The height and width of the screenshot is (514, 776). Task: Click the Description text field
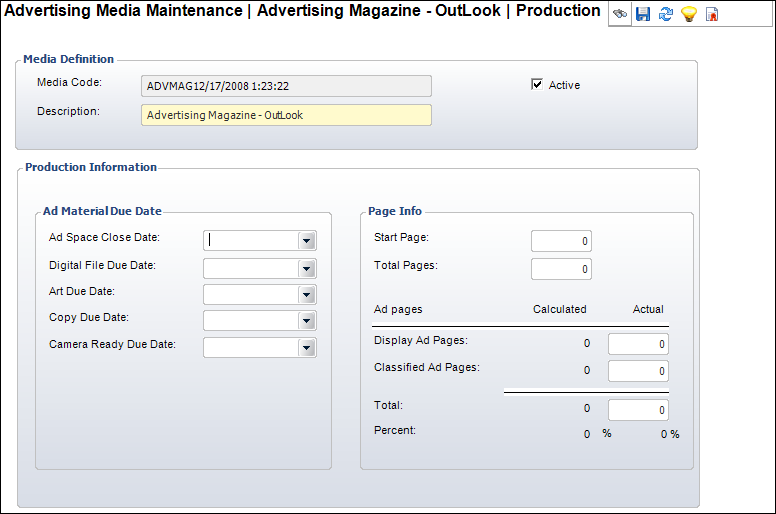(x=286, y=115)
